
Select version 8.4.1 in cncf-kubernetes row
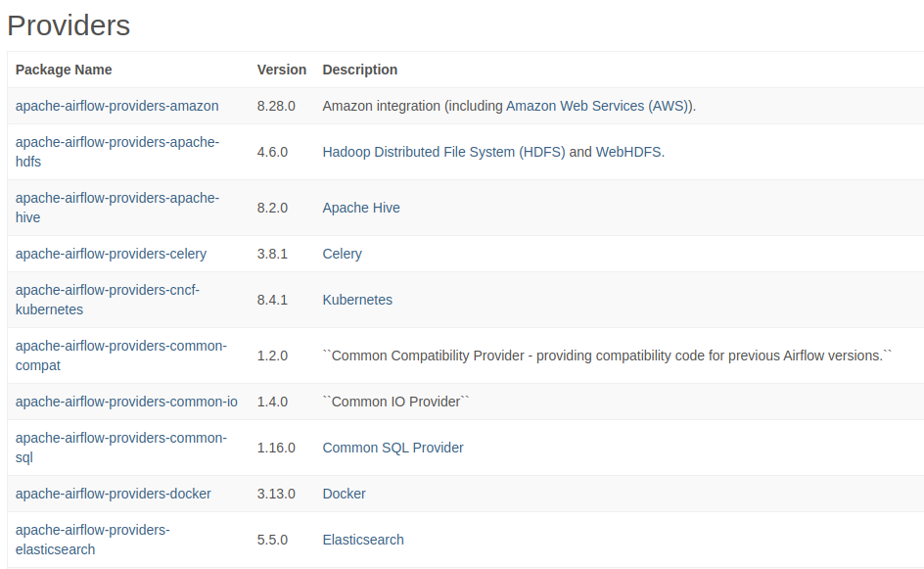(272, 300)
